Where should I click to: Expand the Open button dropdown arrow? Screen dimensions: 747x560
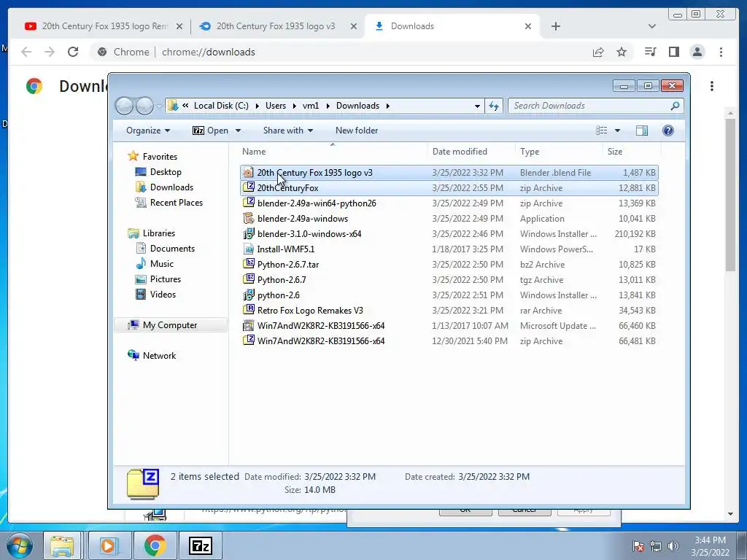(x=238, y=131)
